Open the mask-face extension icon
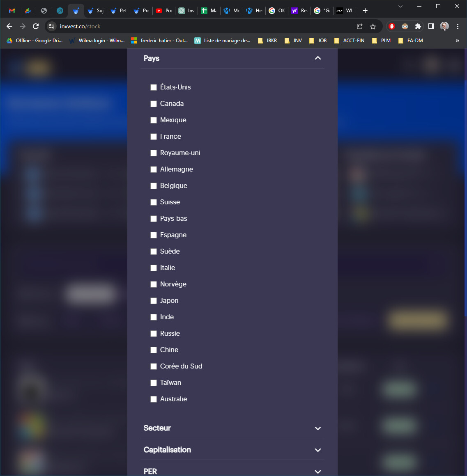The width and height of the screenshot is (467, 476). click(x=405, y=26)
